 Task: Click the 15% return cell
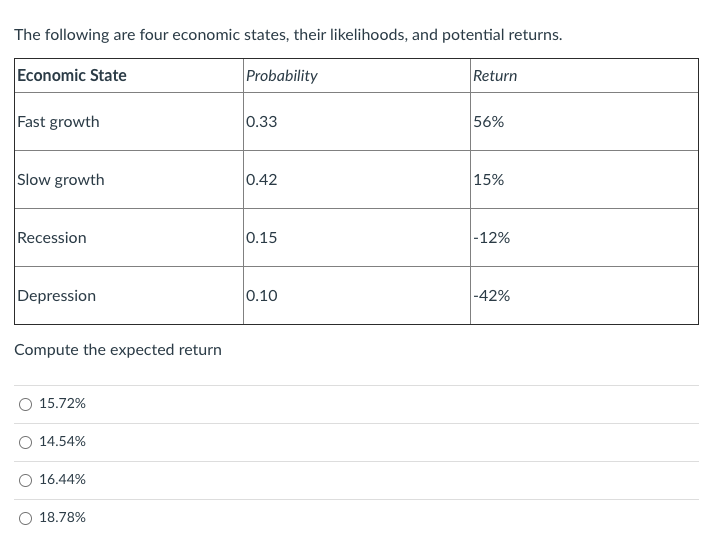tap(489, 180)
